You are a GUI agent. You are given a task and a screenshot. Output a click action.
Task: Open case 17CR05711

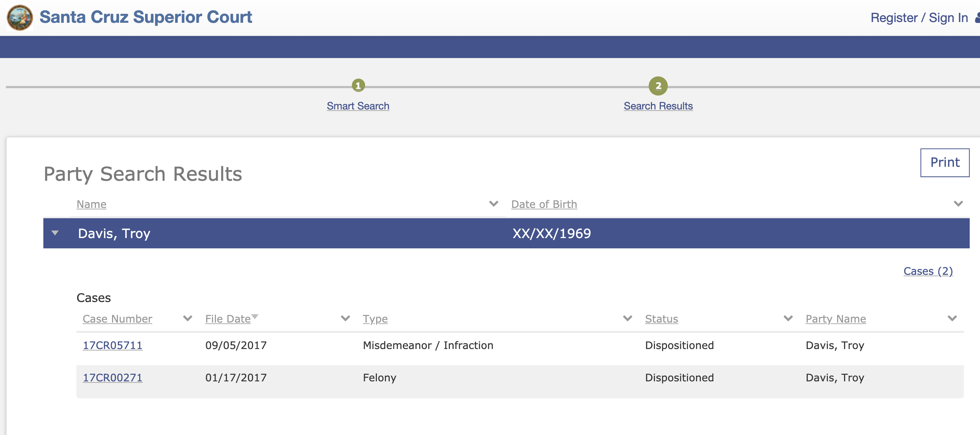(113, 345)
